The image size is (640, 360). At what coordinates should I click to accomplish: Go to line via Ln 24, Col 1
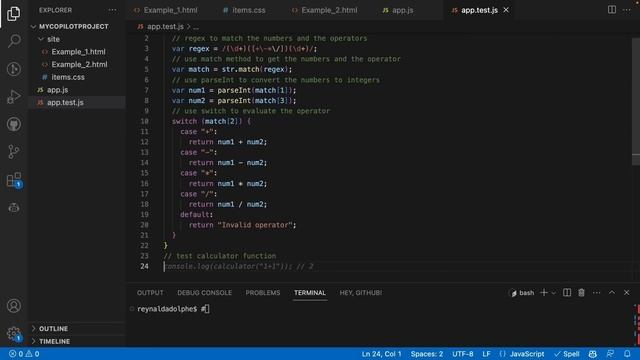pyautogui.click(x=381, y=354)
